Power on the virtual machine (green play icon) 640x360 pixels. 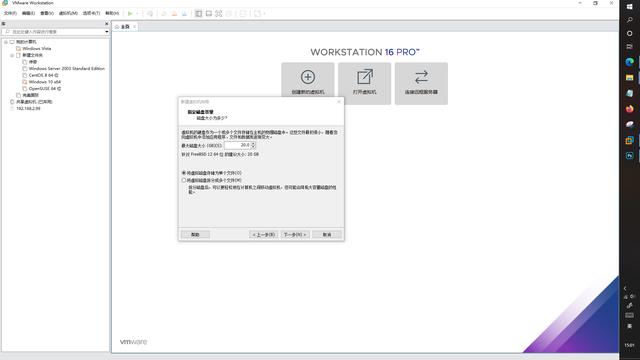[x=130, y=13]
